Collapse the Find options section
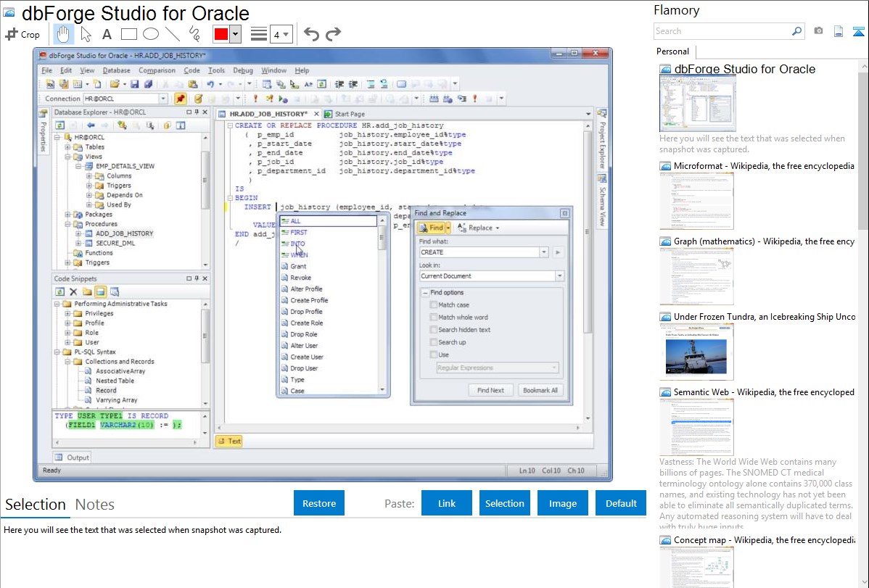The image size is (869, 588). click(425, 293)
